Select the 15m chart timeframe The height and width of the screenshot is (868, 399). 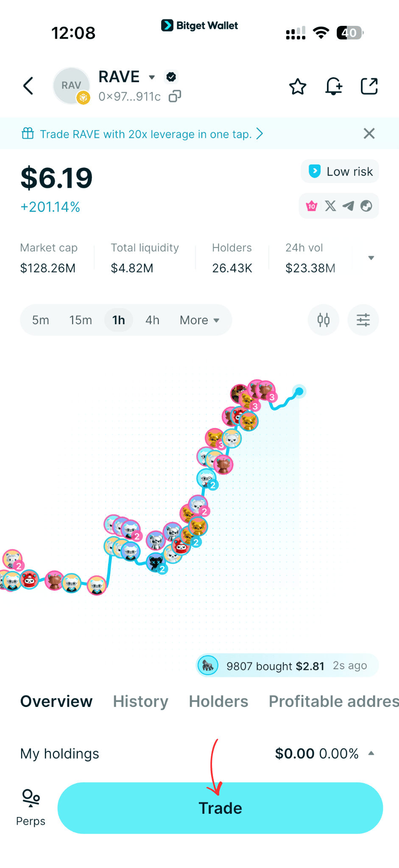tap(81, 320)
